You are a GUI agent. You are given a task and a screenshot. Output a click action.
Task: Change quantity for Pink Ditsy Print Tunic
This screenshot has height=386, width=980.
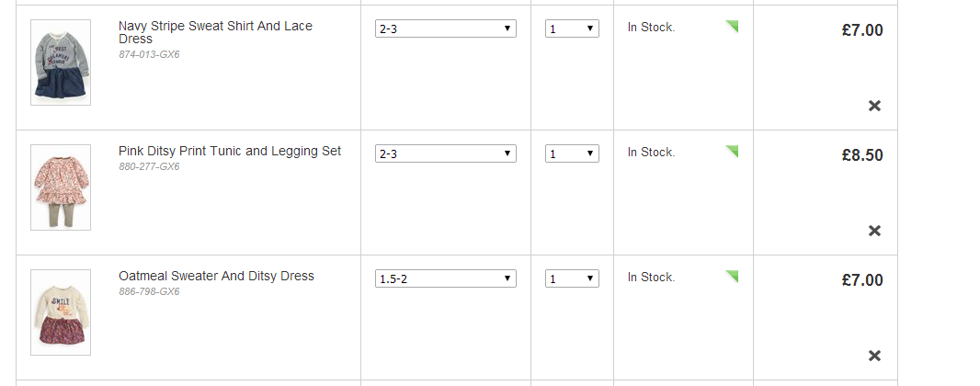(572, 154)
